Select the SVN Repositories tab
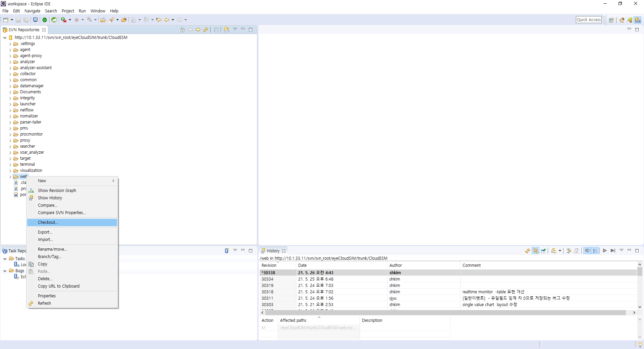The height and width of the screenshot is (349, 644). [24, 30]
